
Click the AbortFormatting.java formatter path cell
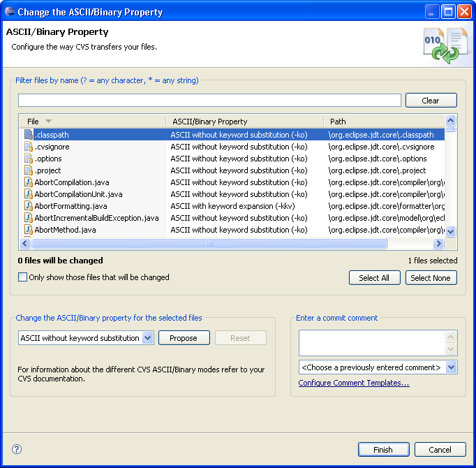click(387, 206)
